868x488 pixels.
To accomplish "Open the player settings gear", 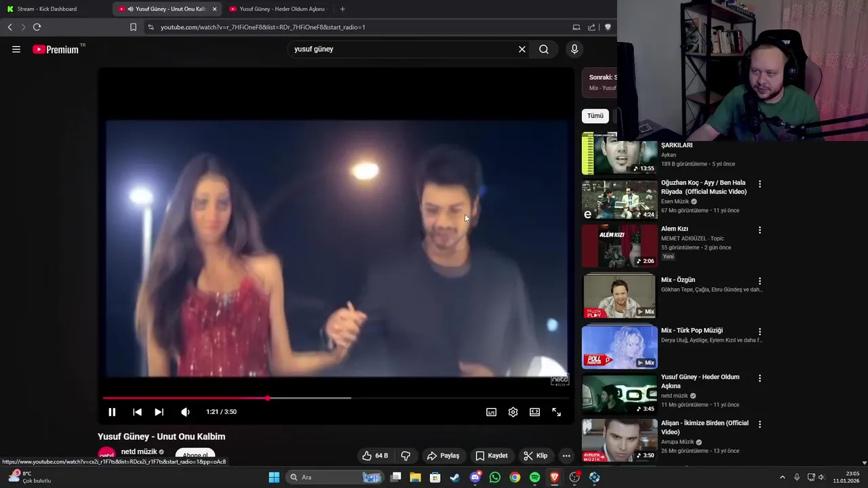I will [513, 412].
